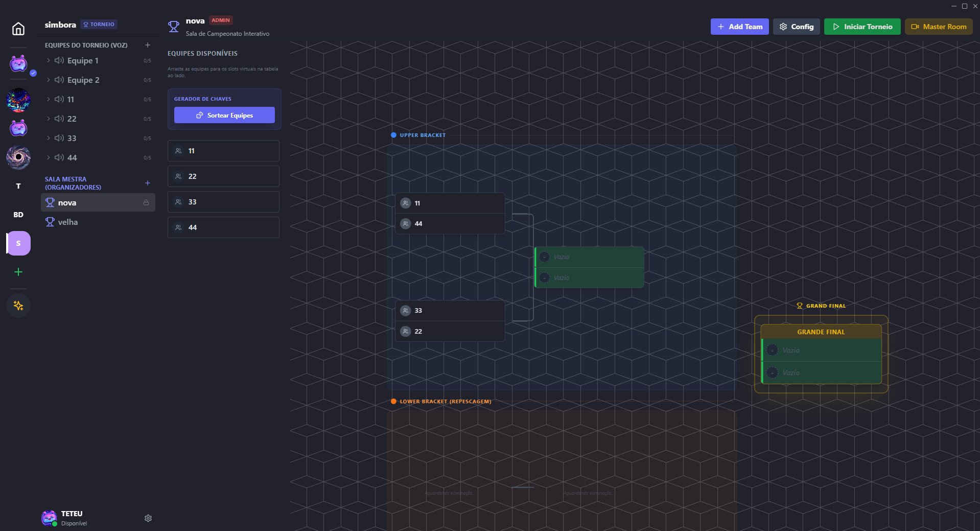
Task: Select available team 33 card
Action: click(223, 202)
